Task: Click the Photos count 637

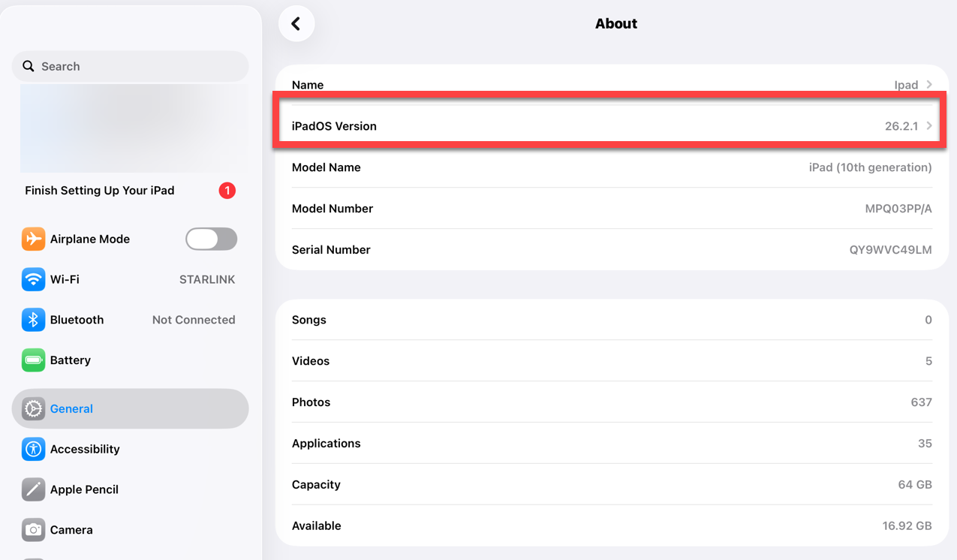Action: click(922, 402)
